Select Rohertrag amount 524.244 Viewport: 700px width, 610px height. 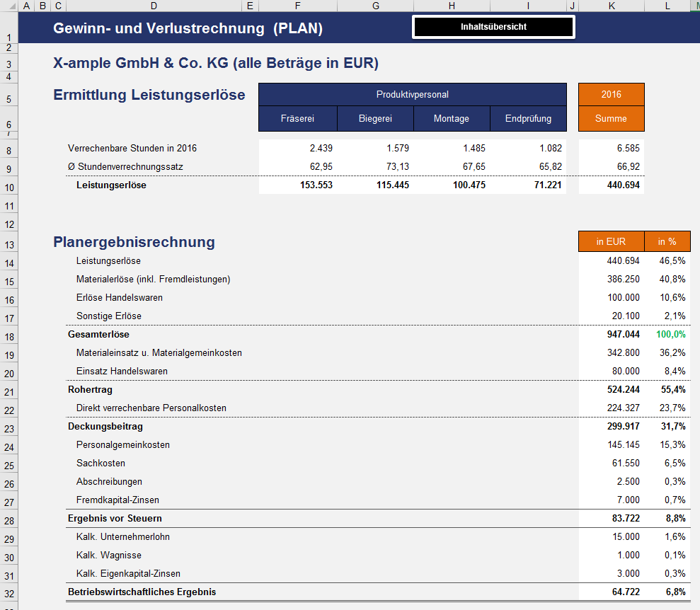click(x=611, y=389)
